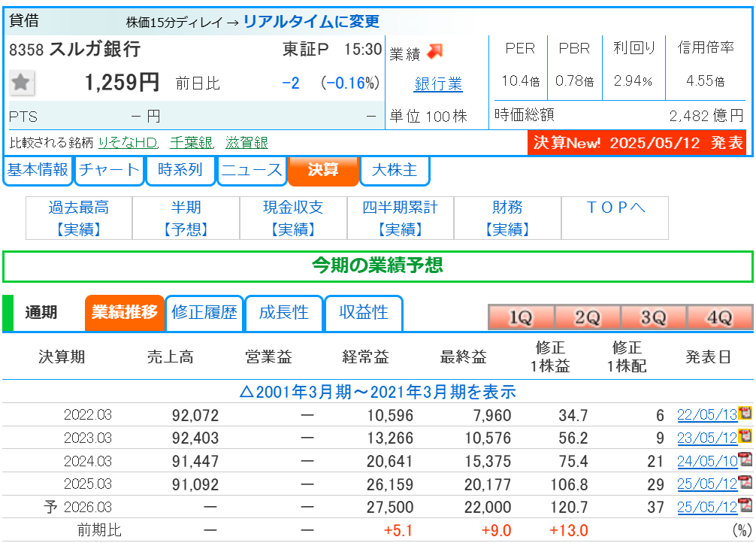The width and height of the screenshot is (756, 543).
Task: Open compared stock 滋賀銀
Action: 246,143
